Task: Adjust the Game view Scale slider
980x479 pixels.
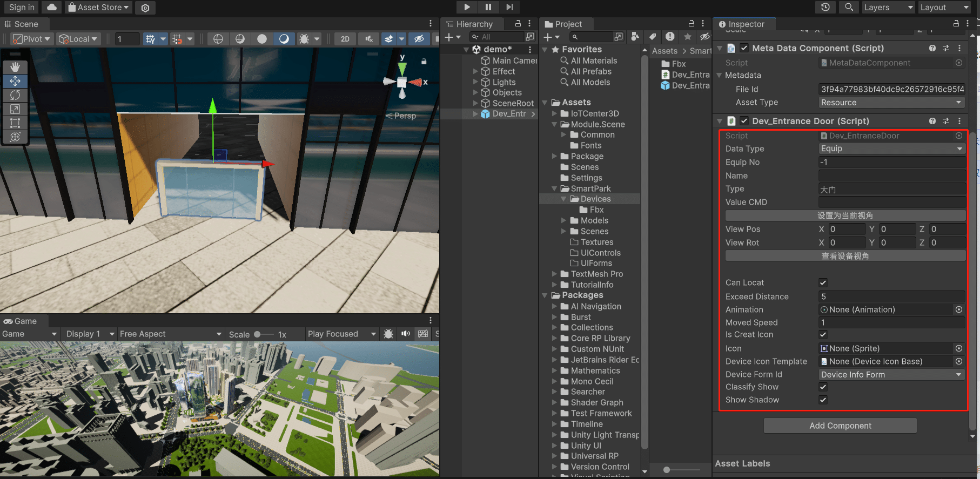Action: 258,334
